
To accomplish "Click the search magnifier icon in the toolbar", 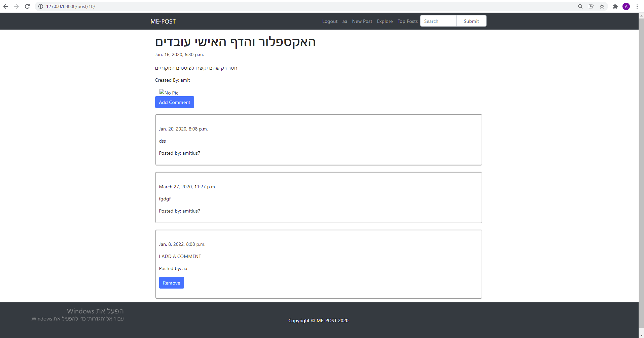I will click(x=580, y=6).
